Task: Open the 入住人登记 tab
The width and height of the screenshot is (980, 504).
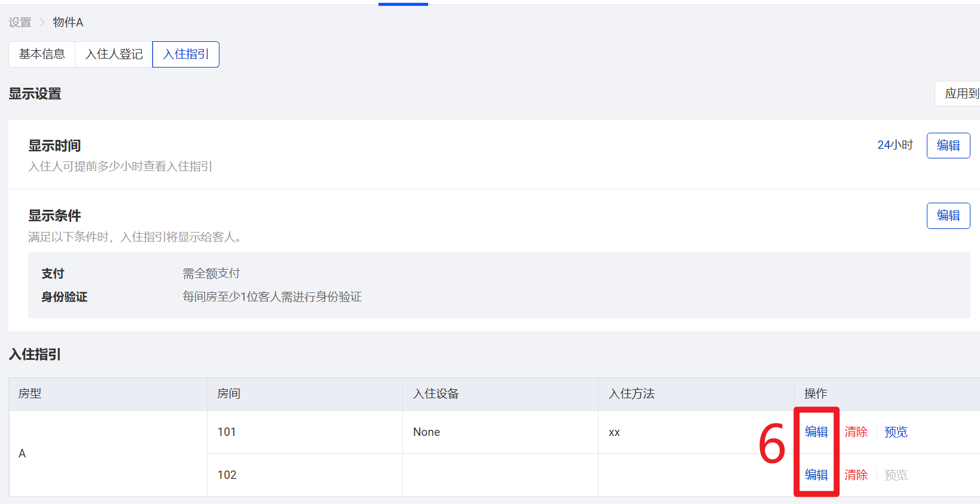Action: (114, 54)
